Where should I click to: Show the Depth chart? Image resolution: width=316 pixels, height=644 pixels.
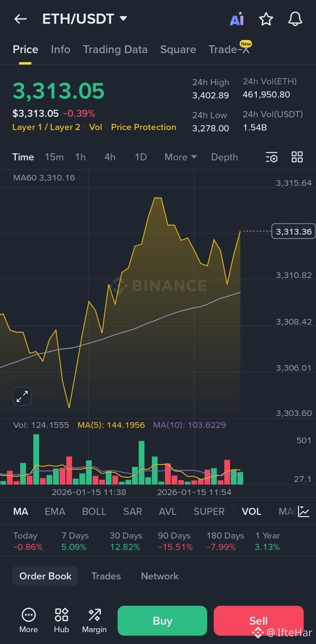tap(224, 157)
